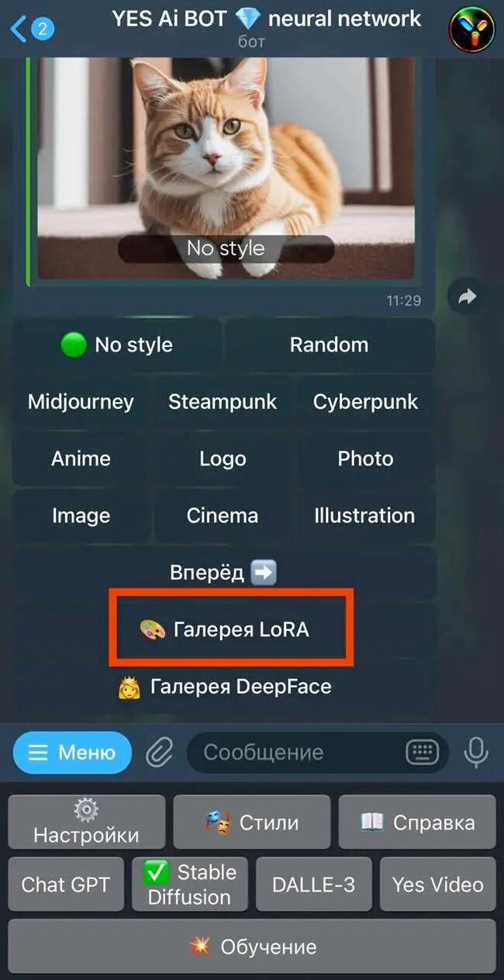Choose the Cyberpunk style
The image size is (504, 980).
365,402
